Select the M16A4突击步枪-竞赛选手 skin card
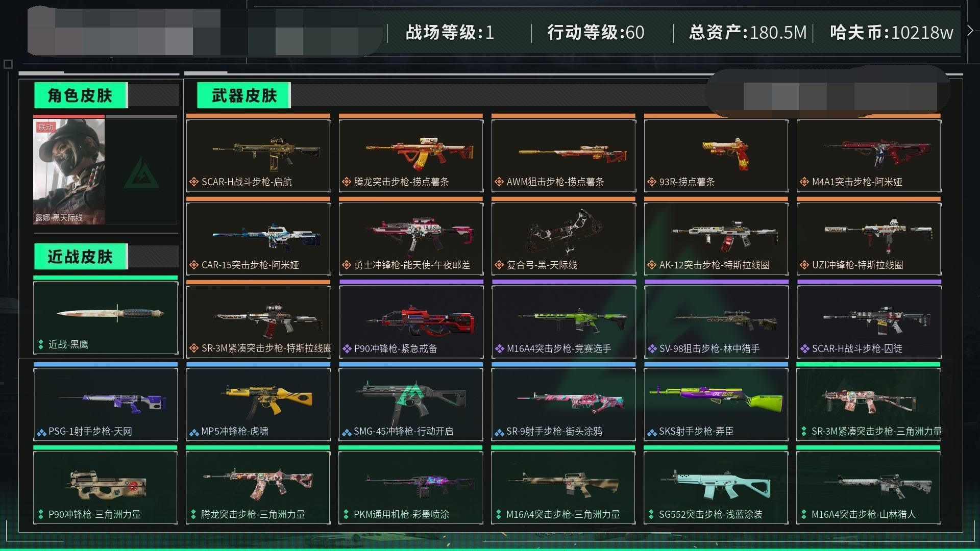Viewport: 980px width, 551px height. tap(563, 322)
